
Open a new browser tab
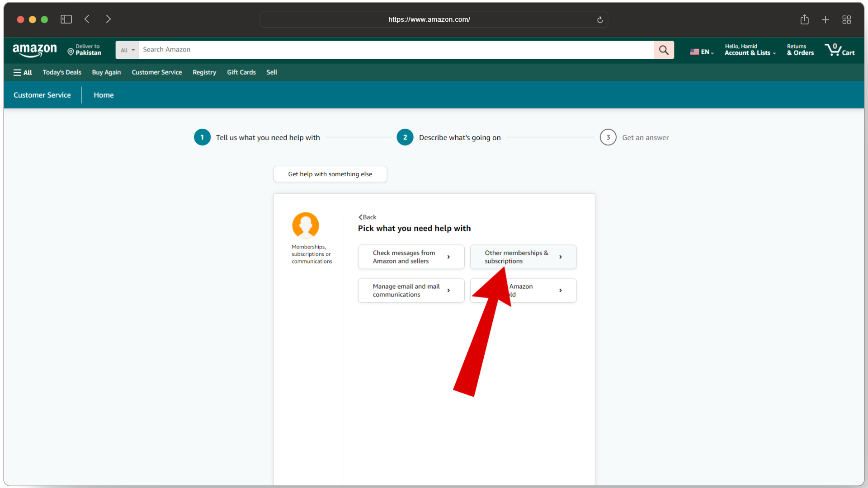(826, 19)
